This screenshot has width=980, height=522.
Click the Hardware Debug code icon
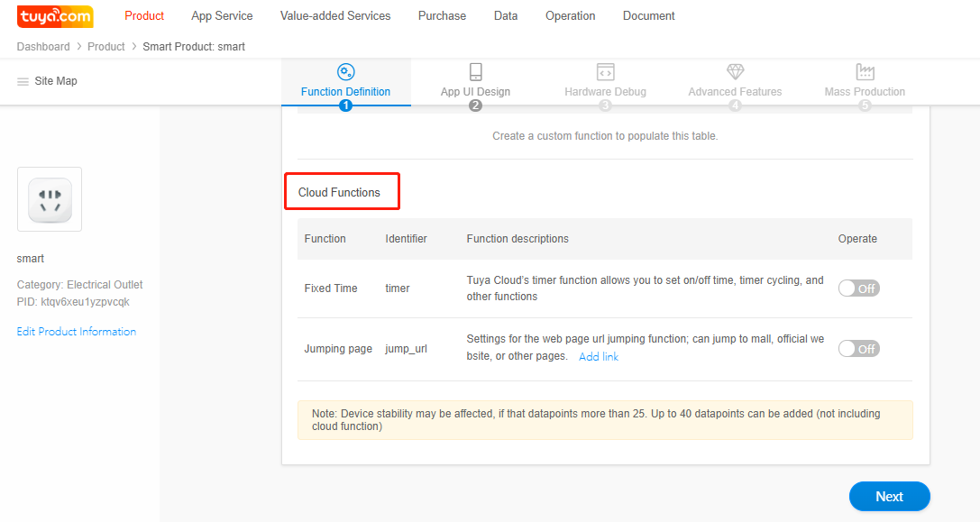coord(605,72)
